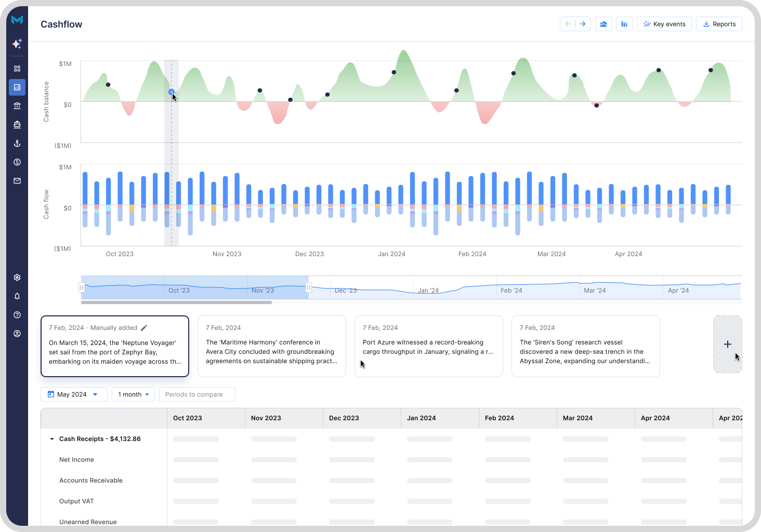This screenshot has width=761, height=532.
Task: Click the Reports download button
Action: pos(719,24)
